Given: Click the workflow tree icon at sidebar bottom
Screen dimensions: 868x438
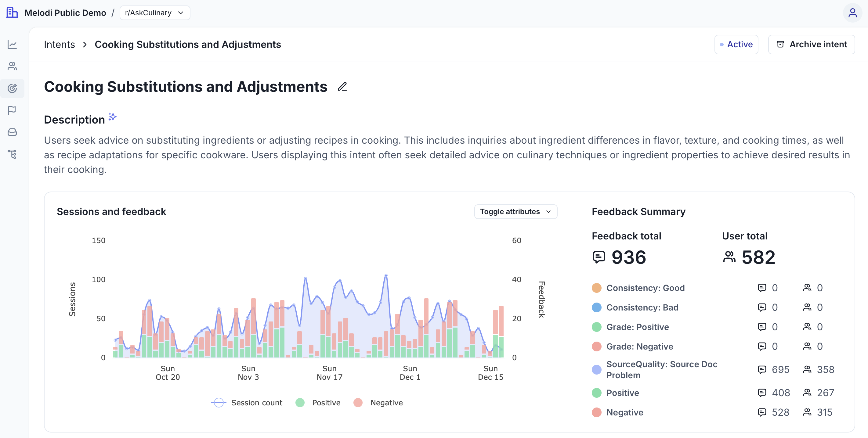Looking at the screenshot, I should coord(13,154).
